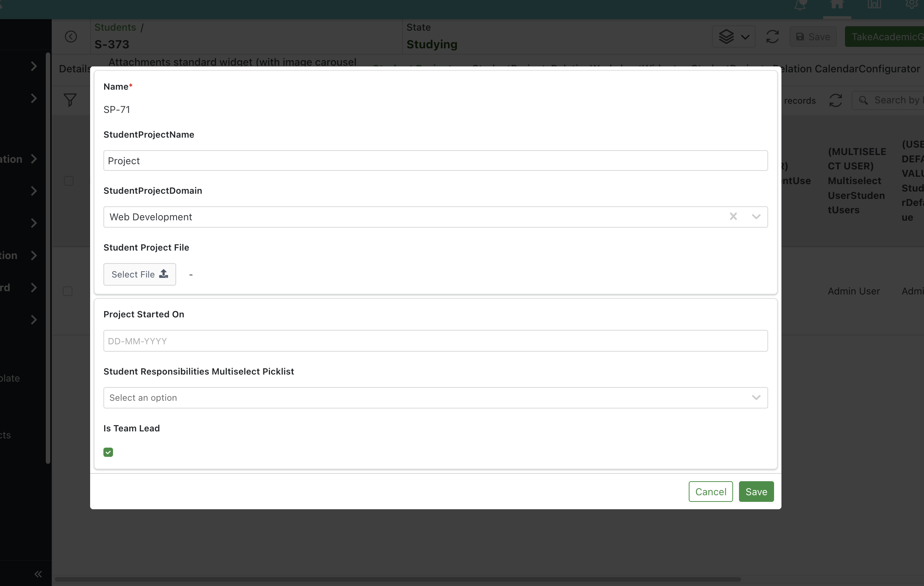
Task: Click the Multiselect UserStudentUsers column header
Action: click(x=857, y=180)
